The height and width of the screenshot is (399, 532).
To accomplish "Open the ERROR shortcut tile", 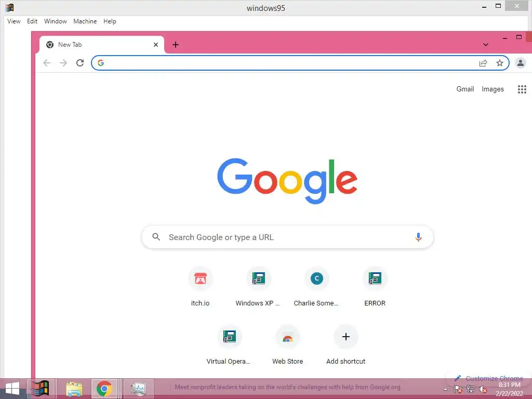I will click(x=375, y=287).
